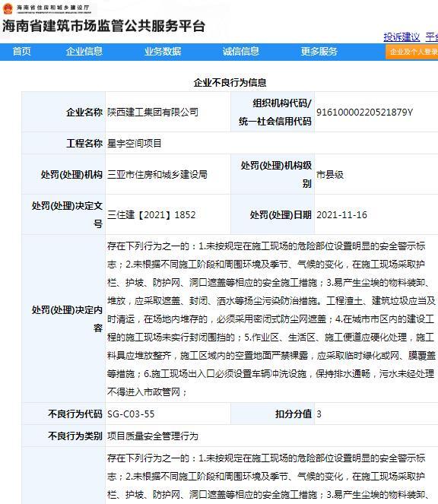Click the 组织机构代码/统一社会信用代码 label
The height and width of the screenshot is (504, 438).
pyautogui.click(x=275, y=113)
